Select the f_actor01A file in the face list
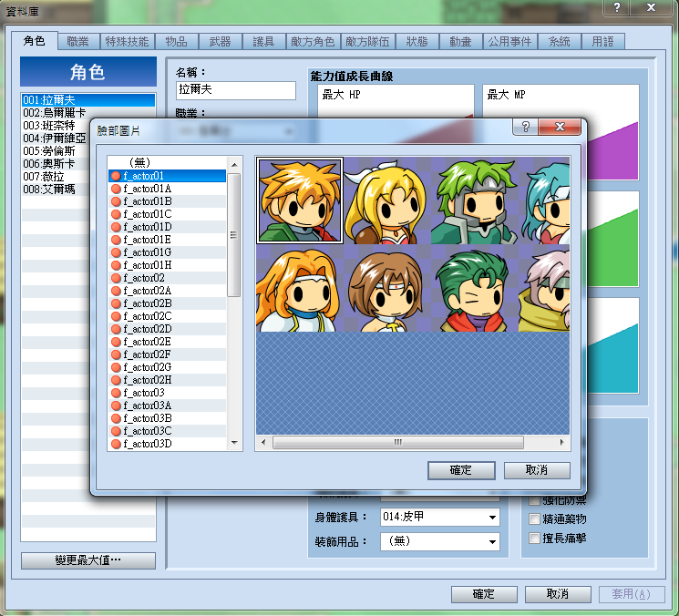Screen dimensions: 679x616 tap(167, 189)
